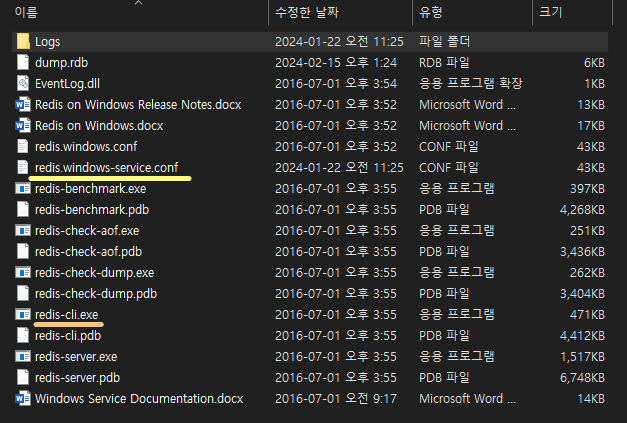Select the redis.windows.conf file name
The image size is (627, 423).
[86, 147]
